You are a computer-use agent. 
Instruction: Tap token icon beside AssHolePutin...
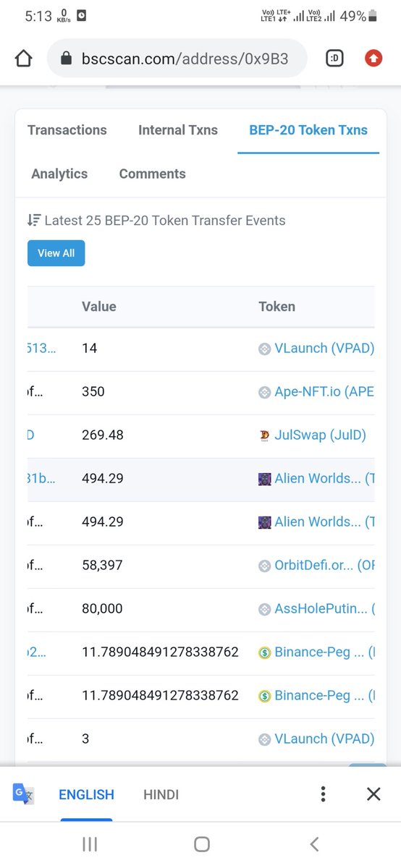coord(264,609)
